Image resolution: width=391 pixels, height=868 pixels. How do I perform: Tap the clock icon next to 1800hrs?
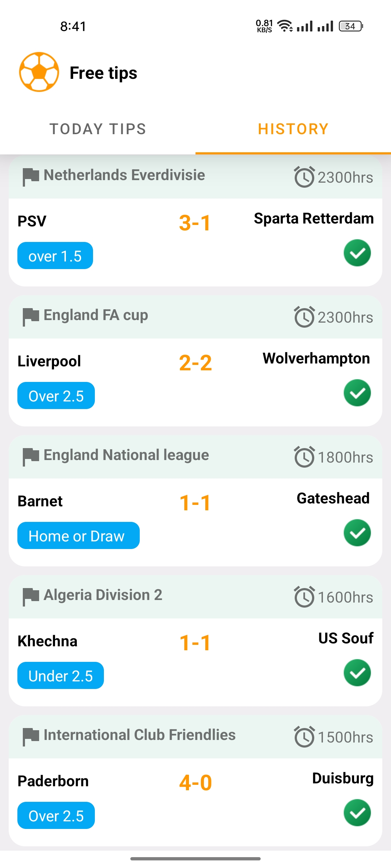pyautogui.click(x=304, y=457)
